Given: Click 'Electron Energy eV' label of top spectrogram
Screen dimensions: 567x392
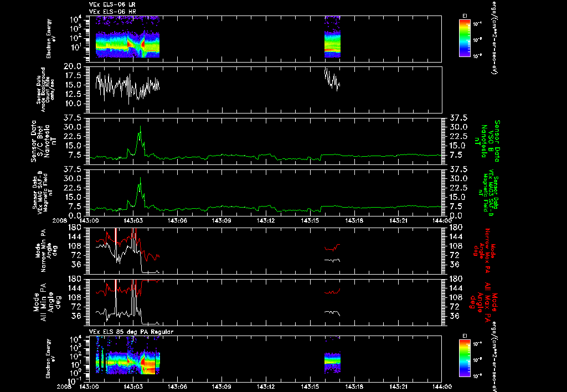Looking at the screenshot, I should (49, 39).
